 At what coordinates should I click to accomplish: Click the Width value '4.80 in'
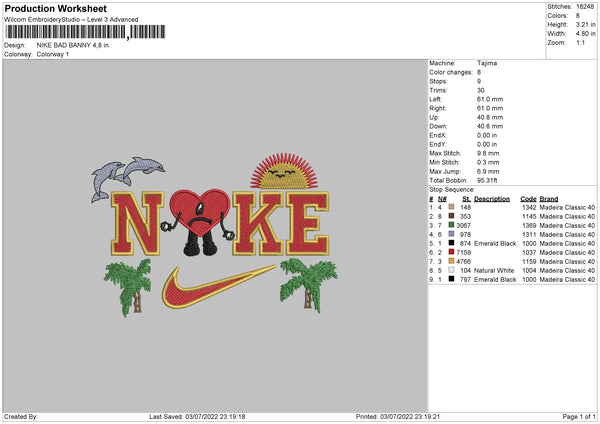tap(585, 34)
